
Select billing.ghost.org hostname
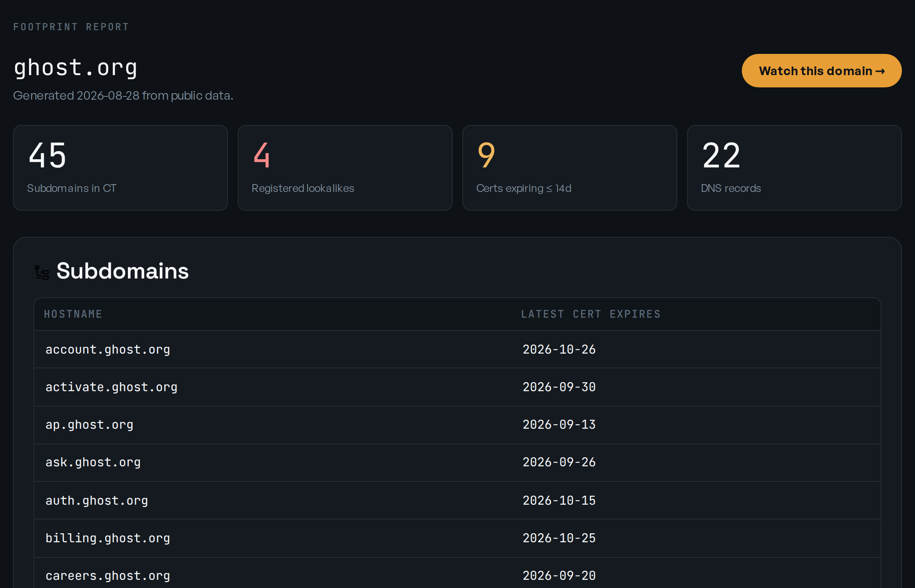click(x=108, y=538)
